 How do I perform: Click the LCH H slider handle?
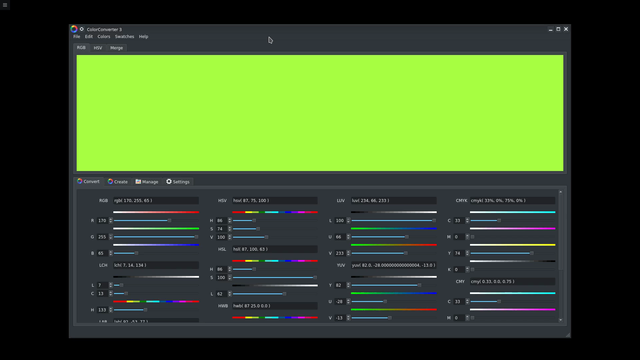(145, 310)
